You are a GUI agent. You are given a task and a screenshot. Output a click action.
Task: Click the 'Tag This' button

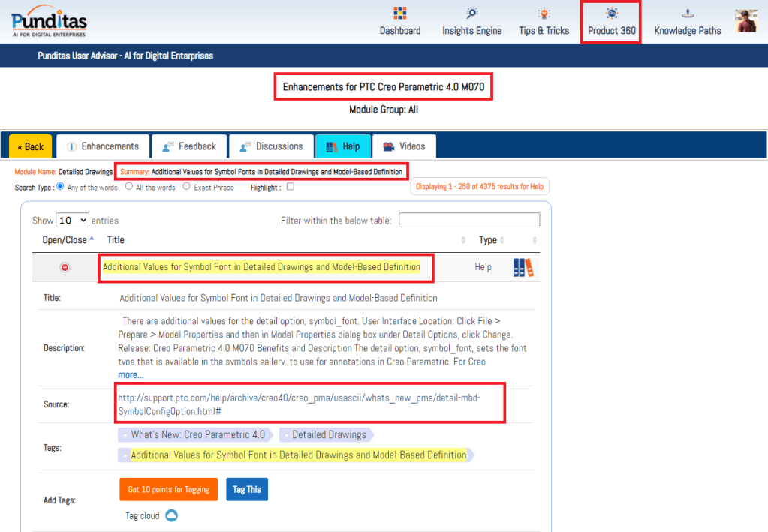pyautogui.click(x=246, y=489)
